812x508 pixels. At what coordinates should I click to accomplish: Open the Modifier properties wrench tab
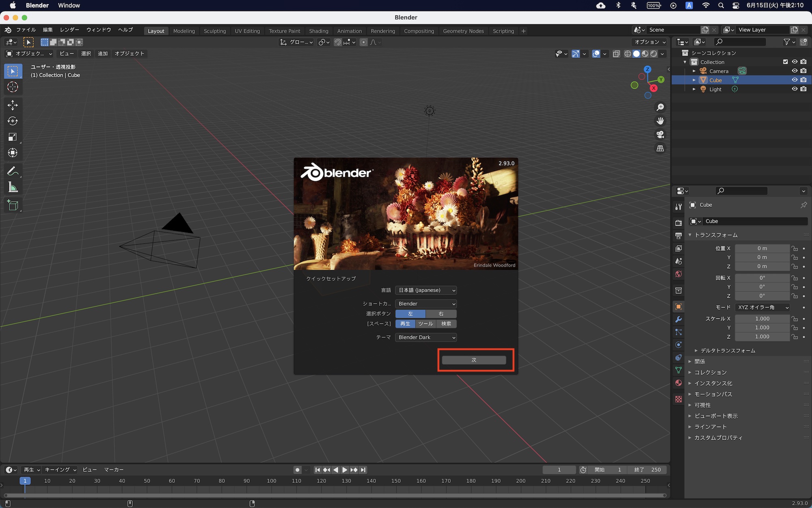point(678,319)
